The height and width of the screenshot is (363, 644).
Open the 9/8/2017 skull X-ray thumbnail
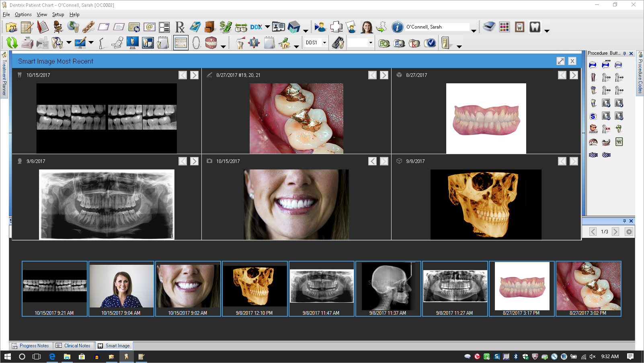click(388, 287)
